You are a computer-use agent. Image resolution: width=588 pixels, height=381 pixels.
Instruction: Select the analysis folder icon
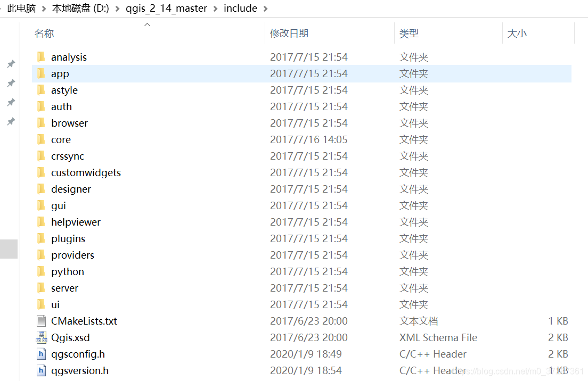[41, 57]
